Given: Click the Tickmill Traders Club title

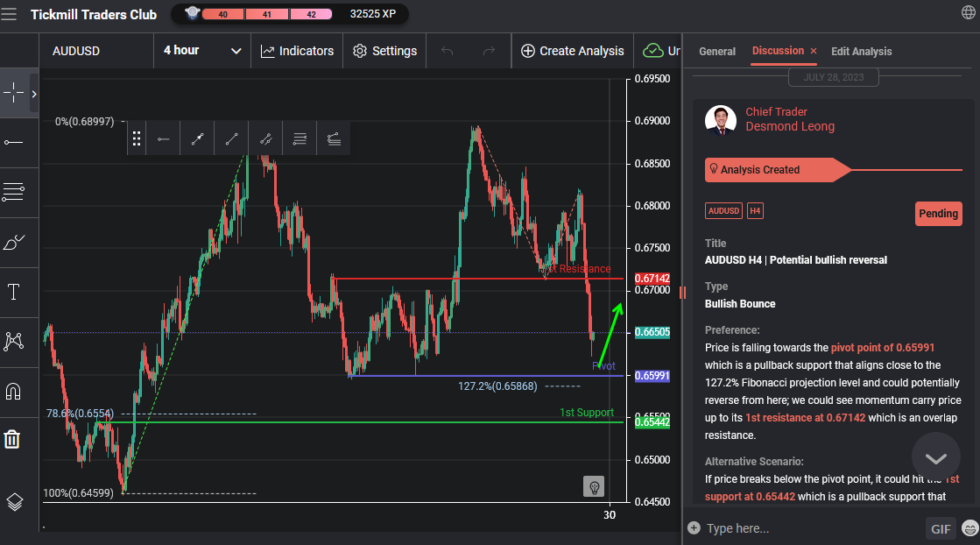Looking at the screenshot, I should click(94, 14).
